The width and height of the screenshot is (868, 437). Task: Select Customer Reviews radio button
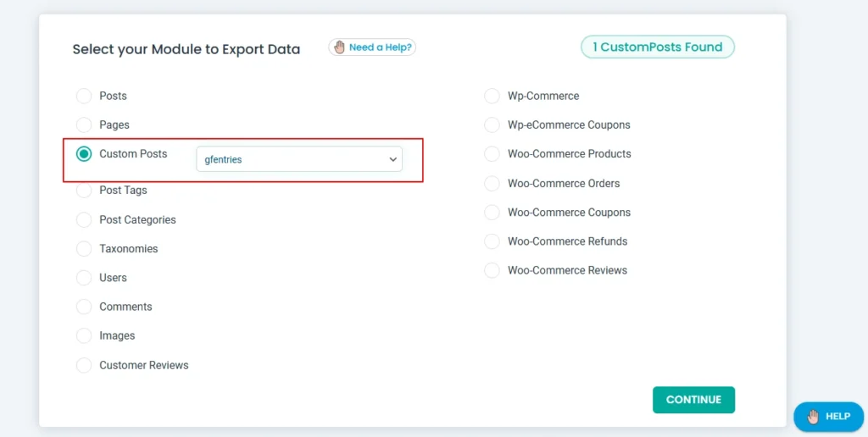pyautogui.click(x=84, y=365)
